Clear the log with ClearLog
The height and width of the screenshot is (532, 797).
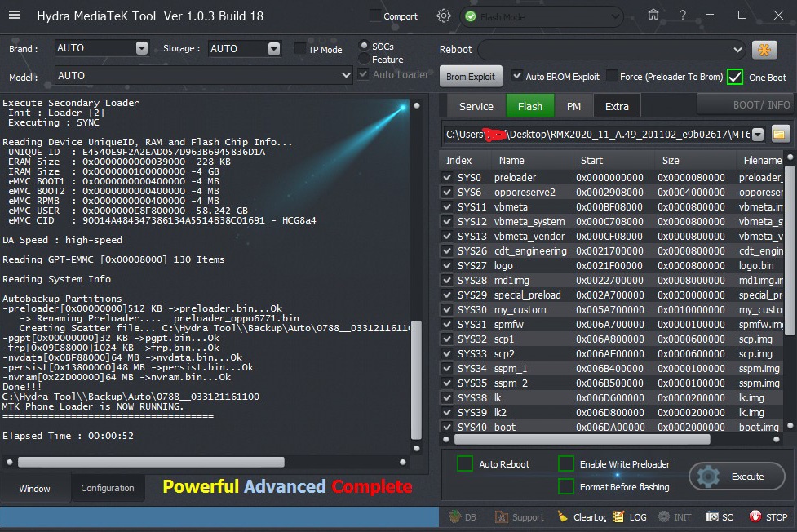[x=582, y=517]
